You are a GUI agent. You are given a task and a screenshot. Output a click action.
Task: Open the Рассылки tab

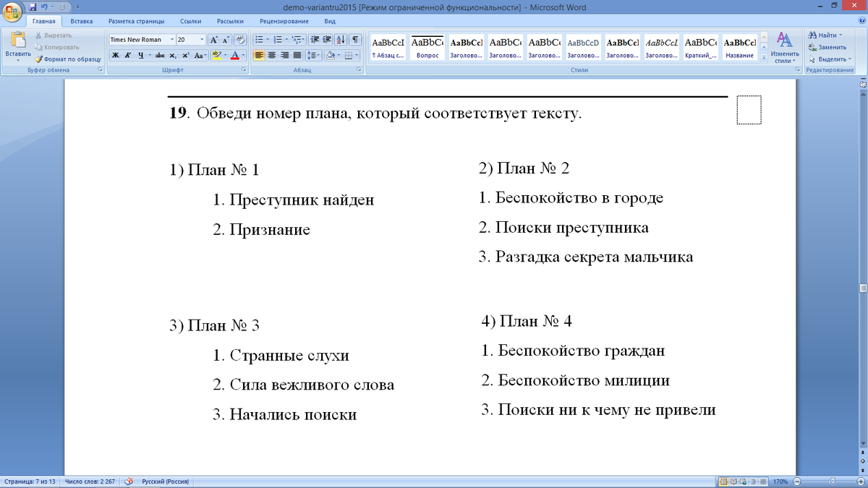[230, 22]
